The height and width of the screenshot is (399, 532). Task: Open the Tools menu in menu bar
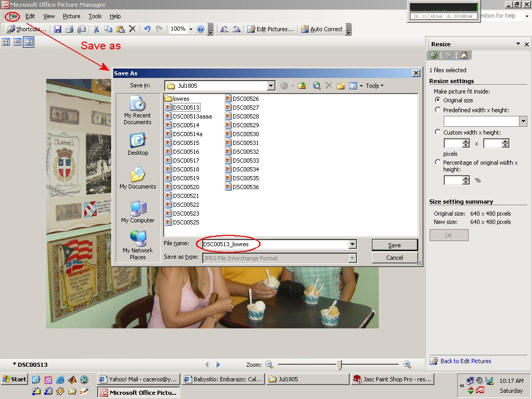pos(95,16)
